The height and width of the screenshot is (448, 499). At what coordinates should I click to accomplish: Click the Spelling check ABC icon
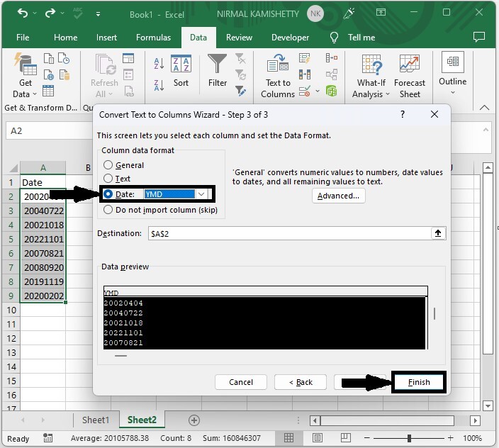(78, 13)
